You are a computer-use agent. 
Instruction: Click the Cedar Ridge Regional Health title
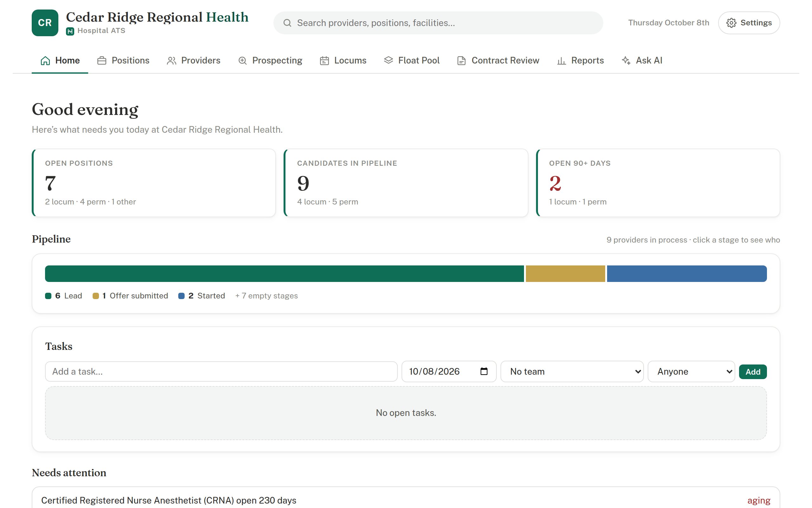[157, 17]
